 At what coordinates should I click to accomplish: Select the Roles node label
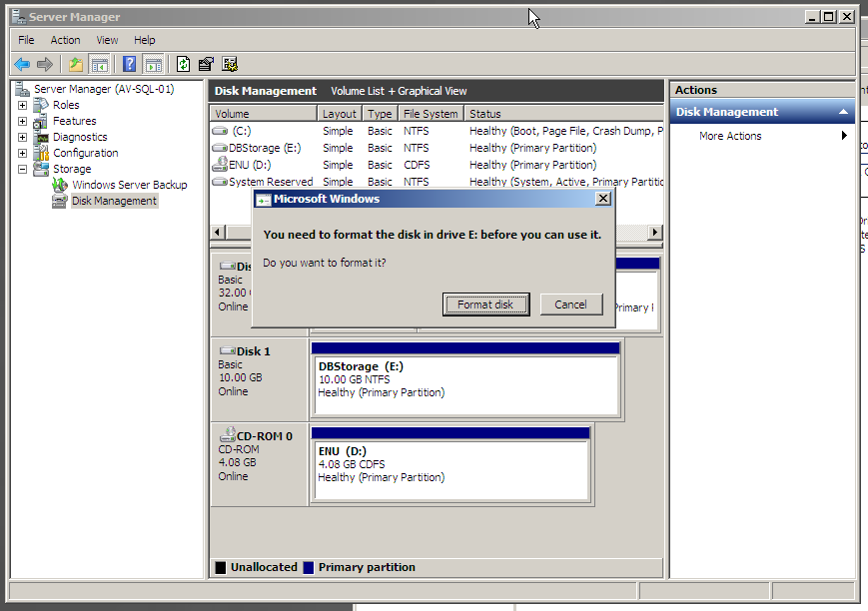[66, 105]
